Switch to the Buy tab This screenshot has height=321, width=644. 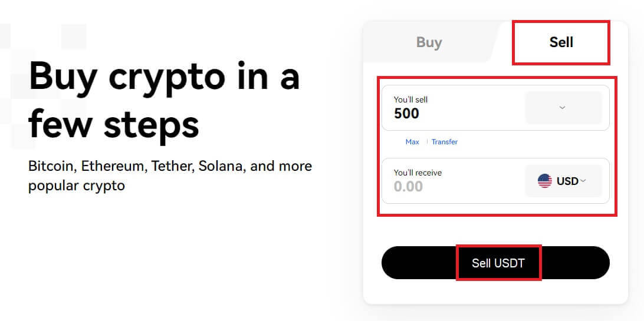429,42
